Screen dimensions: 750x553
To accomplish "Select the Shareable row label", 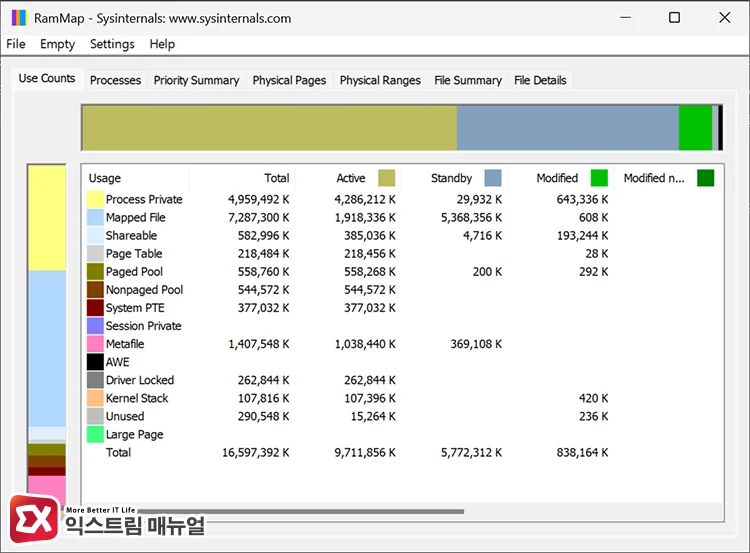I will point(131,235).
